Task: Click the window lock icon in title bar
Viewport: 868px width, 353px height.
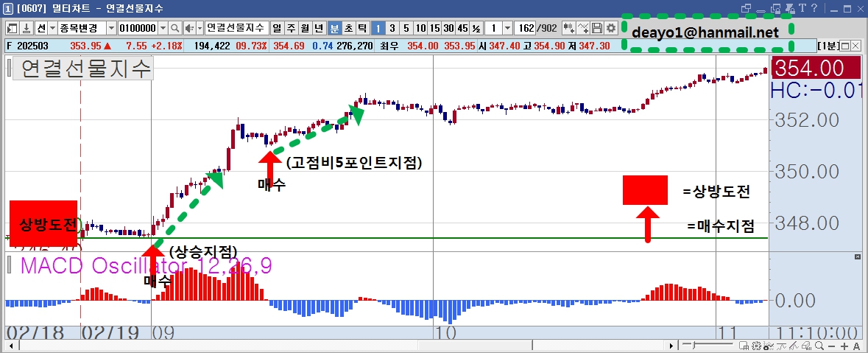Action: pos(775,8)
